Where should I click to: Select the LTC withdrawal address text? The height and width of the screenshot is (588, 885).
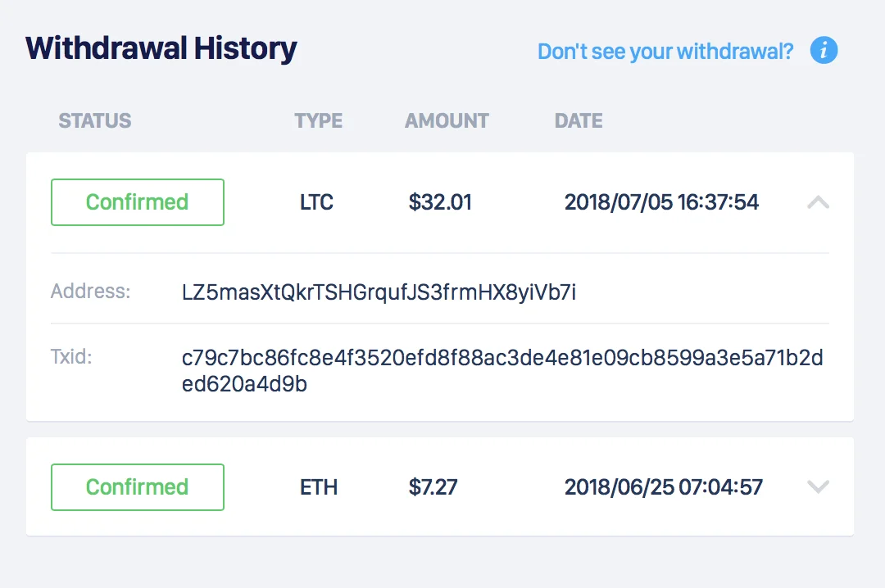click(379, 292)
